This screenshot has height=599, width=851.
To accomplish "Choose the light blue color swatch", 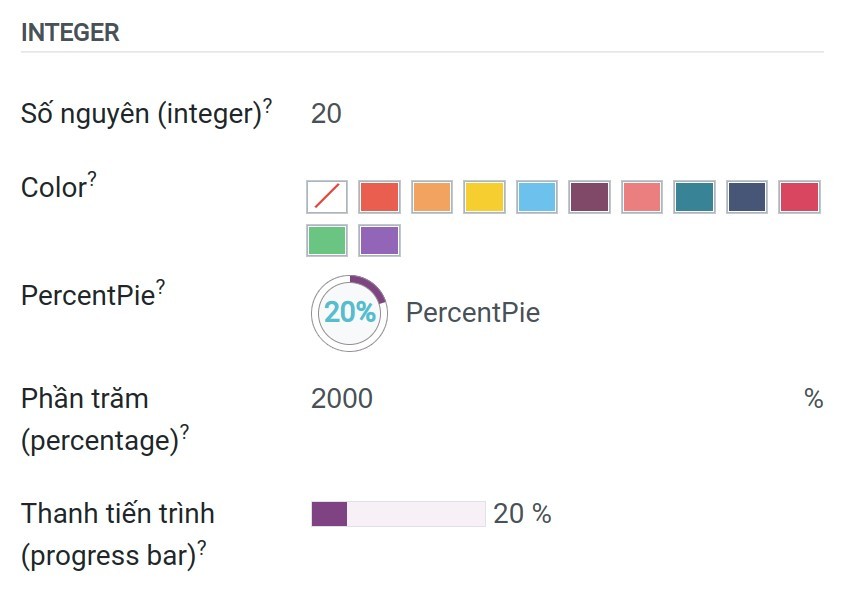I will click(537, 196).
